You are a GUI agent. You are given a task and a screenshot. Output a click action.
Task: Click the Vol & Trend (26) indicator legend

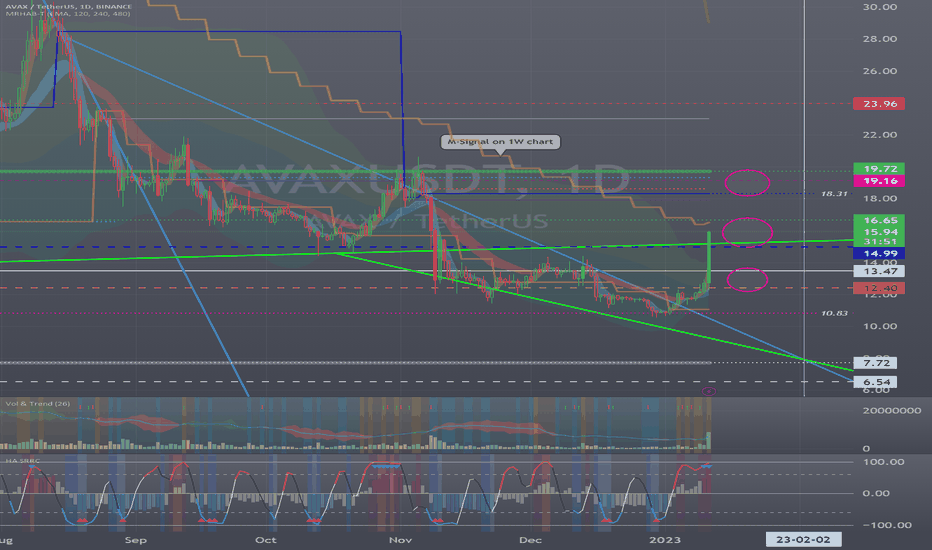tap(37, 404)
